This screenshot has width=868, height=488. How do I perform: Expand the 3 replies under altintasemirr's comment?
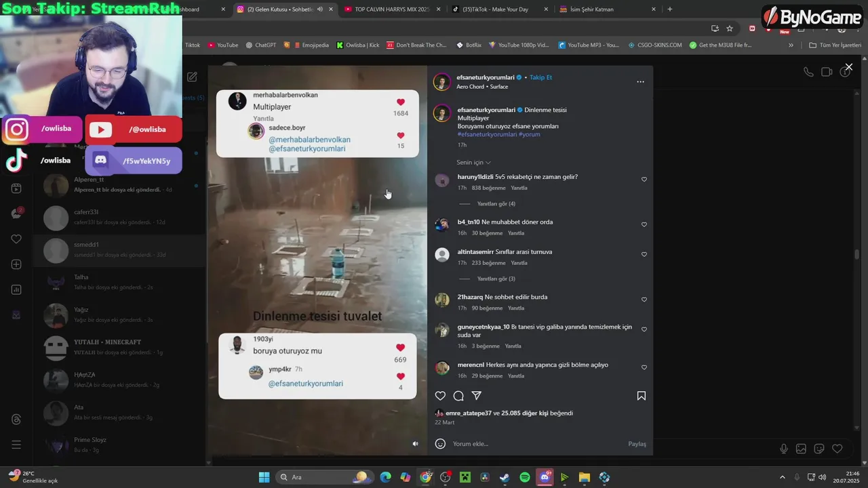496,279
